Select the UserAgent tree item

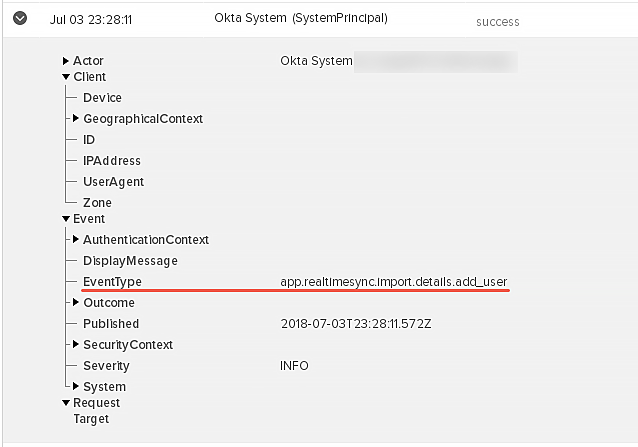coord(114,182)
